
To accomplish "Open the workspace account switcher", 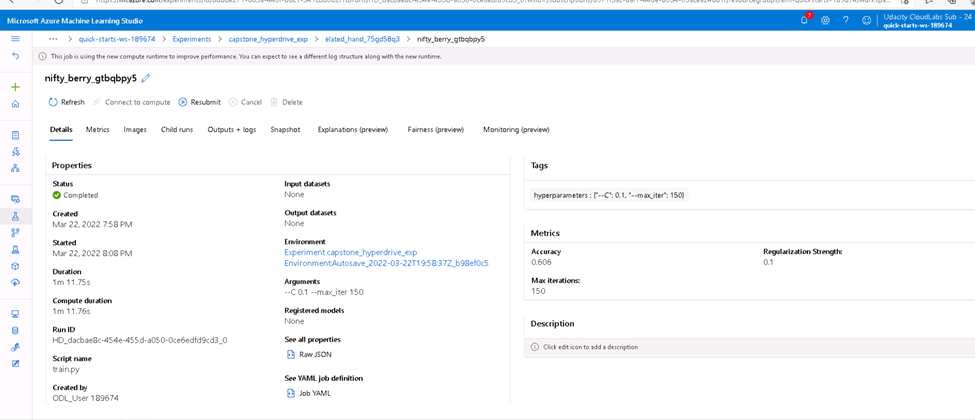I will click(x=925, y=21).
